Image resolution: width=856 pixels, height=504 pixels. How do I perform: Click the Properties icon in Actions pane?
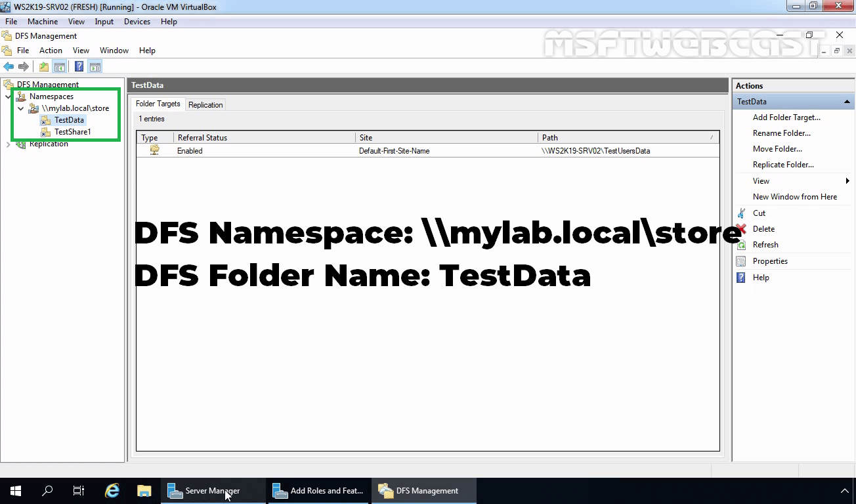(741, 261)
